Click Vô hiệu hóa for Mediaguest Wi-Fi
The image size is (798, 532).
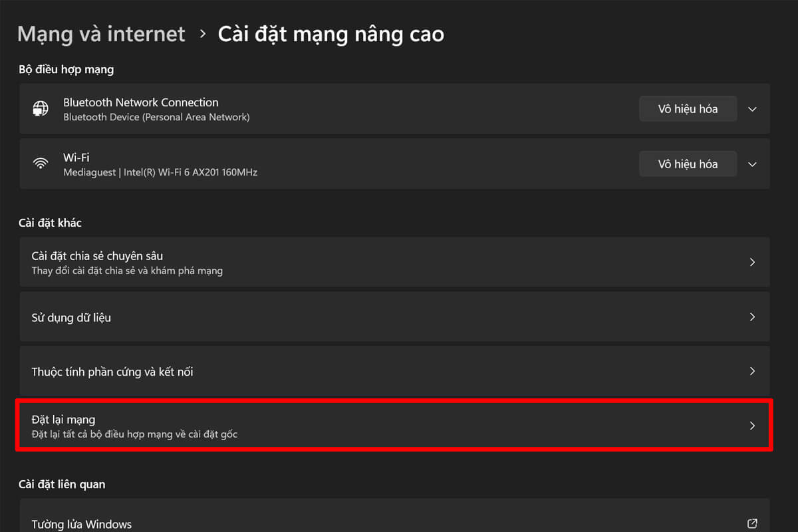click(688, 164)
